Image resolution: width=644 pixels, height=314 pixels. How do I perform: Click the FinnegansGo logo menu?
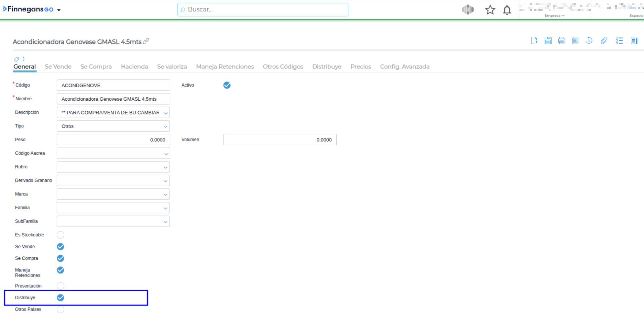point(32,10)
